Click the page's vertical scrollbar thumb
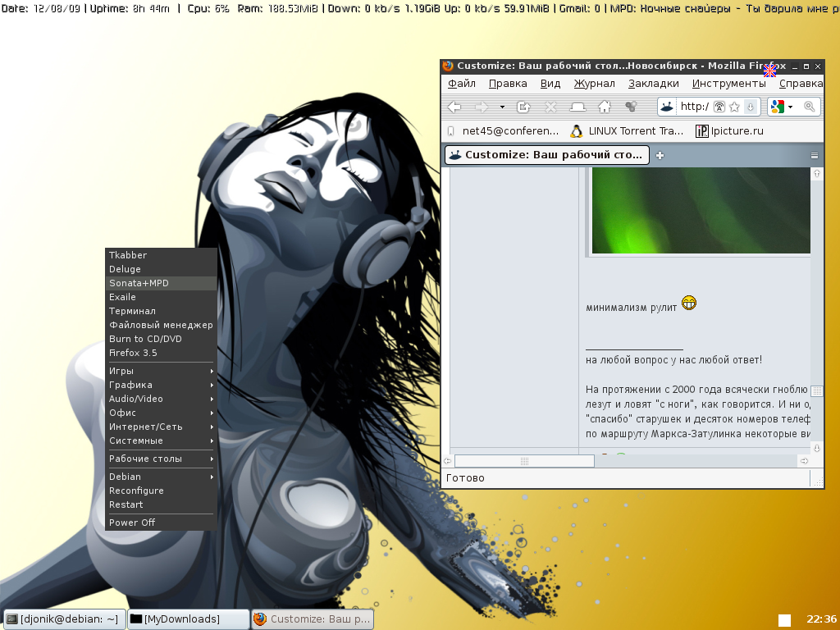The width and height of the screenshot is (840, 630). click(x=817, y=391)
